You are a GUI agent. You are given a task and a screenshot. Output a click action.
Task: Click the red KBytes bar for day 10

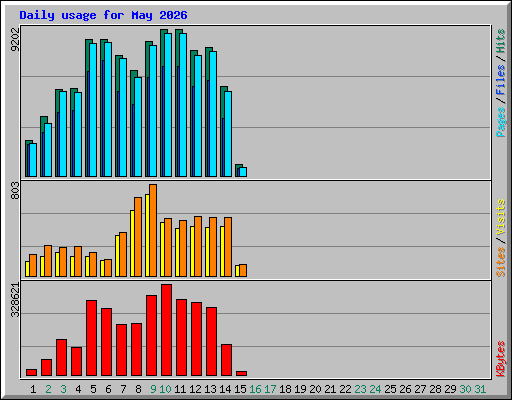point(167,330)
